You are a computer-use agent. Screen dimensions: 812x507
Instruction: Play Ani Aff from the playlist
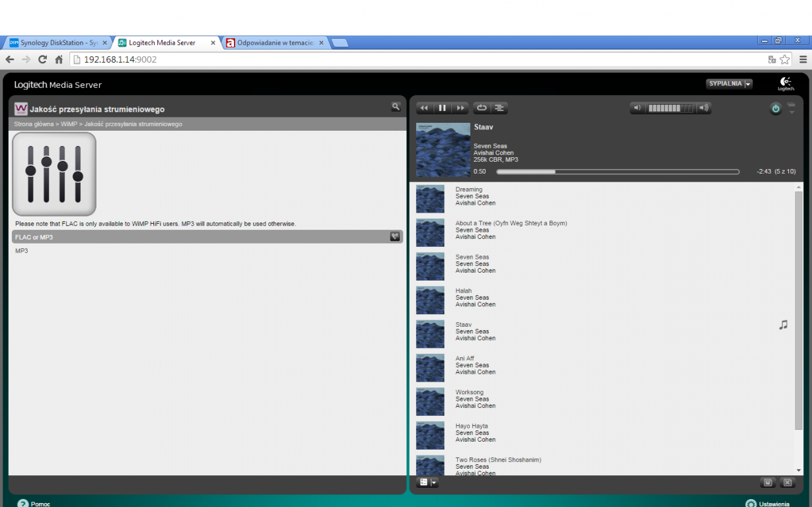(x=465, y=358)
